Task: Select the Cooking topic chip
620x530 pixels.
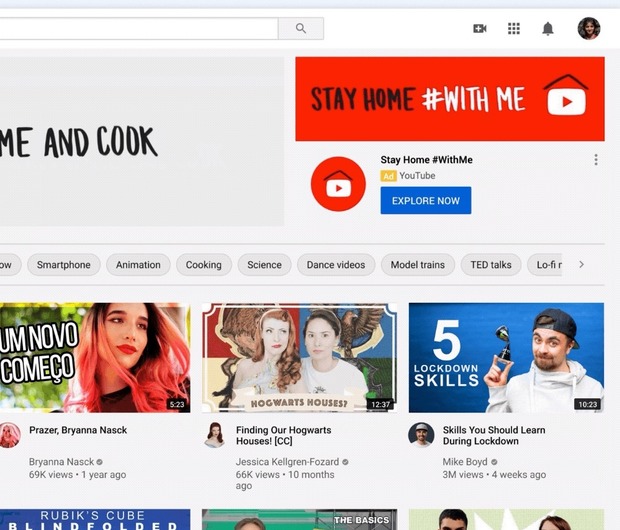Action: [x=204, y=265]
